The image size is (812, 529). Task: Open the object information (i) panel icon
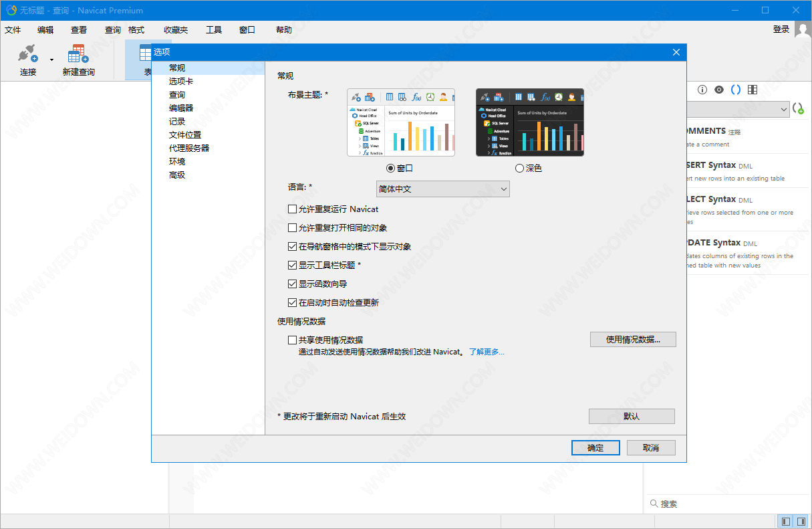tap(702, 90)
